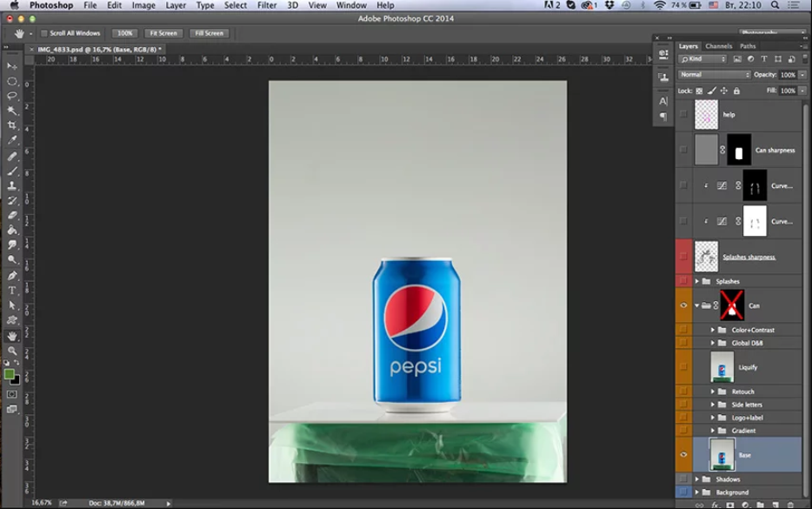This screenshot has height=509, width=812.
Task: Select the Horizontal Type tool
Action: pyautogui.click(x=12, y=291)
